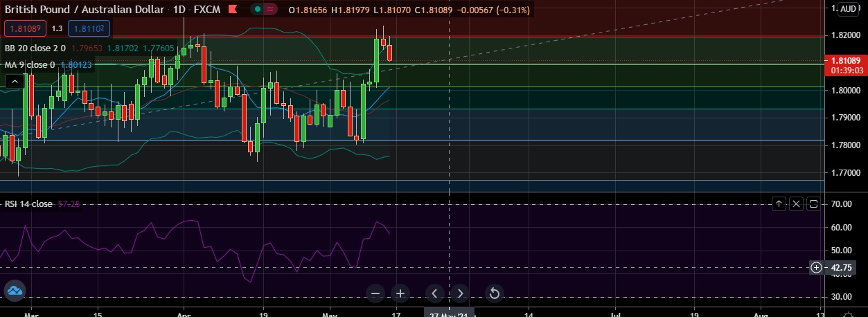The image size is (868, 317).
Task: Open the 1D interval selector
Action: (177, 10)
